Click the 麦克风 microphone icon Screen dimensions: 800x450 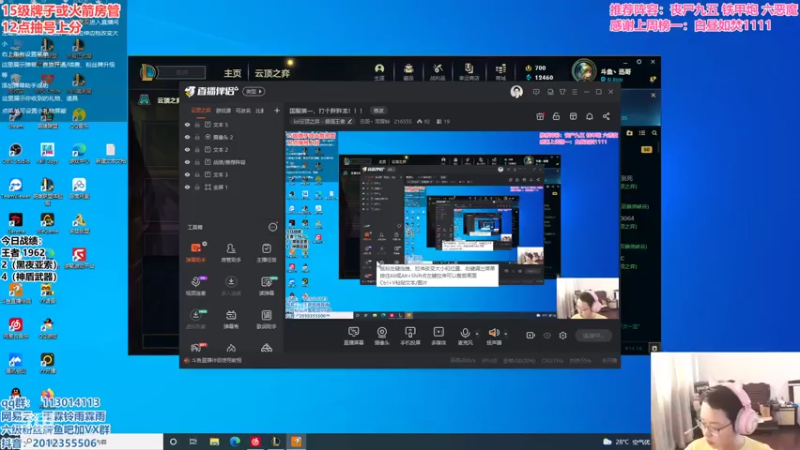pyautogui.click(x=465, y=333)
